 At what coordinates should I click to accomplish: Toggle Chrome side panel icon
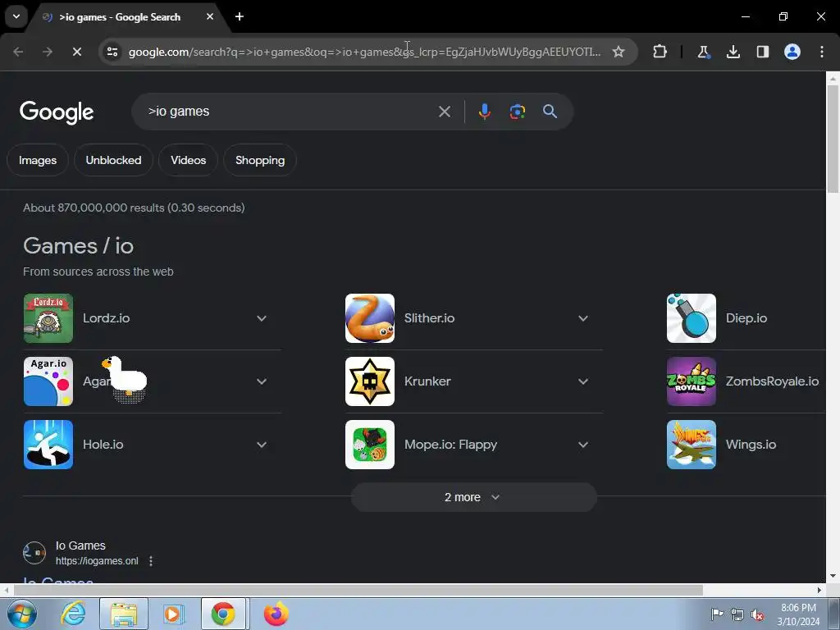[x=762, y=52]
